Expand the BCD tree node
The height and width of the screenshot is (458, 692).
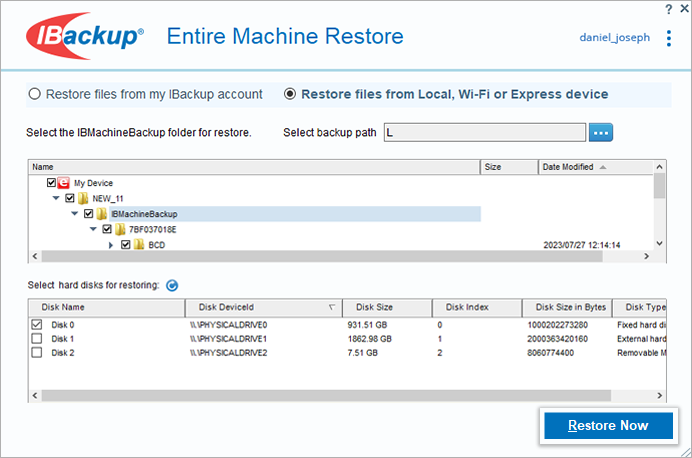coord(111,245)
